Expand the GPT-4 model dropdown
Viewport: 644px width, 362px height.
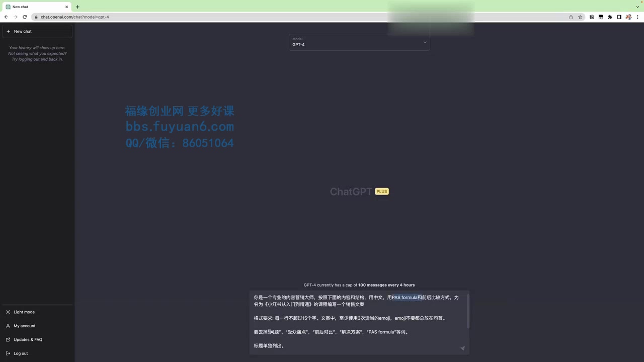click(x=359, y=42)
